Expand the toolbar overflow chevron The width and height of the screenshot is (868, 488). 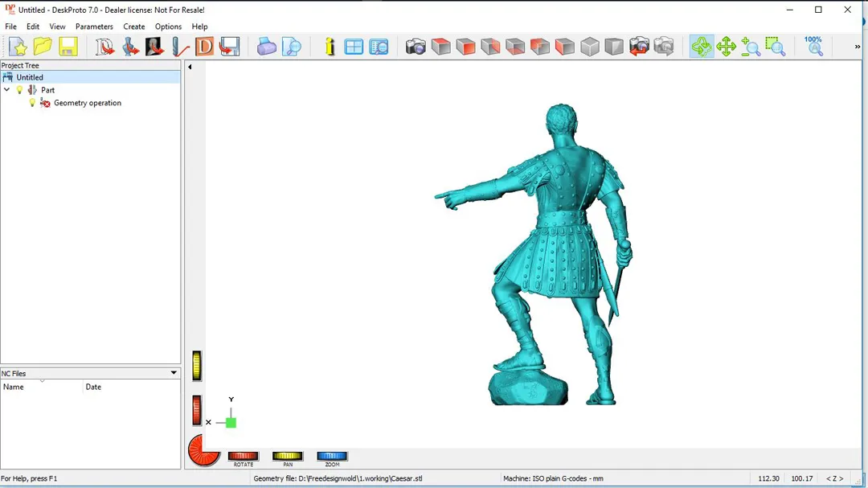click(857, 47)
